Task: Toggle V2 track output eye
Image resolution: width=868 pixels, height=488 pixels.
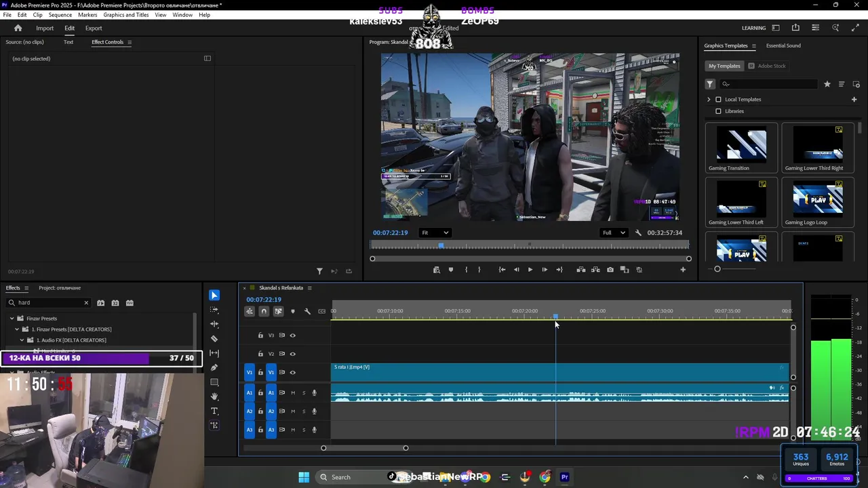Action: (x=293, y=354)
